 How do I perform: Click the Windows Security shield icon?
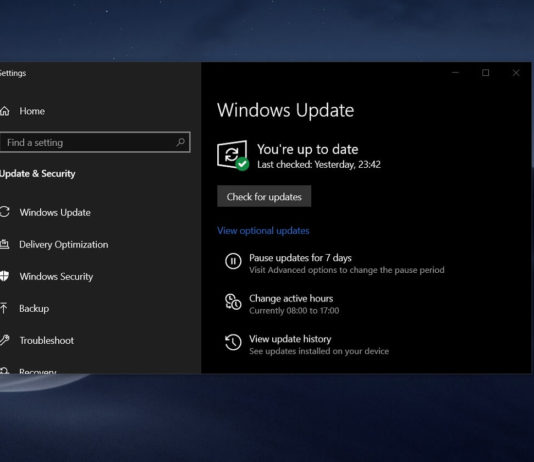[x=4, y=276]
